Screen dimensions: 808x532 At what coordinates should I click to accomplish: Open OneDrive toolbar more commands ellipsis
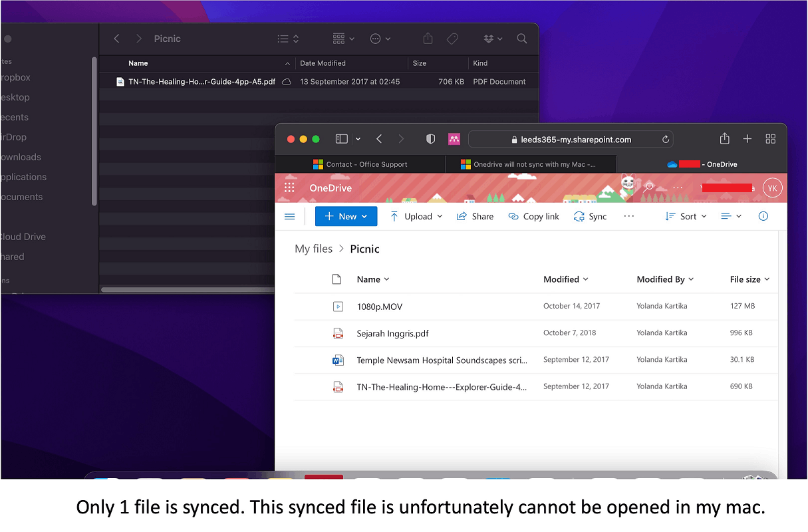pos(629,216)
